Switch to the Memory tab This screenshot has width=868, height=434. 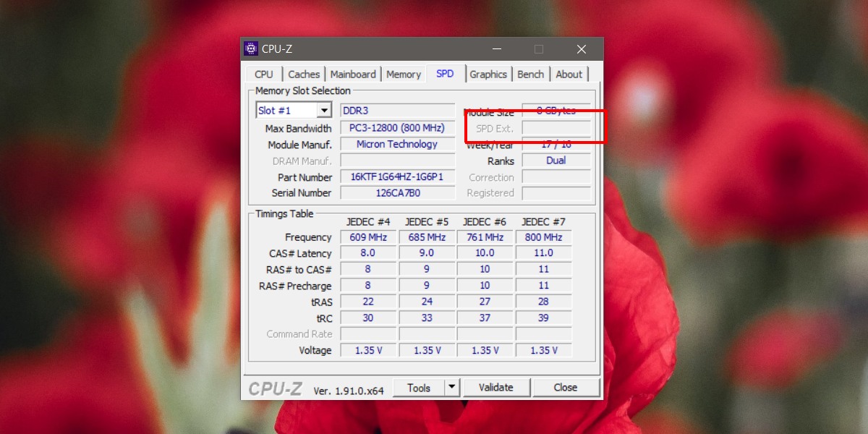tap(403, 74)
